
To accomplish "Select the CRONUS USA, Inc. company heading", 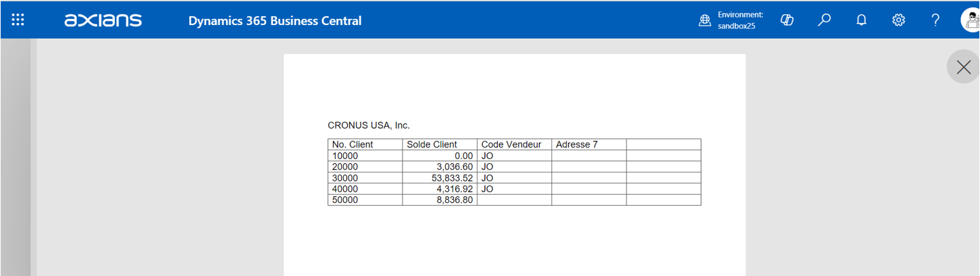I will pos(369,125).
